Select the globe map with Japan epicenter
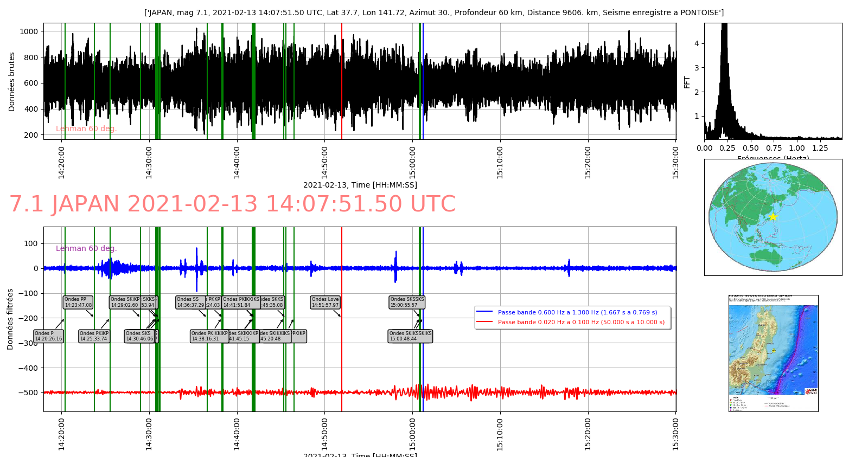 (x=773, y=217)
